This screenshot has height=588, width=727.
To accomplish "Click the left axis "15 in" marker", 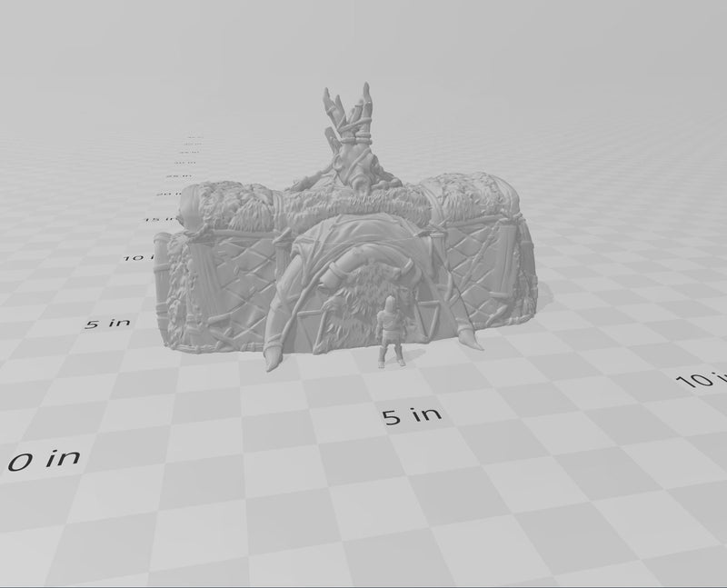I will (159, 218).
